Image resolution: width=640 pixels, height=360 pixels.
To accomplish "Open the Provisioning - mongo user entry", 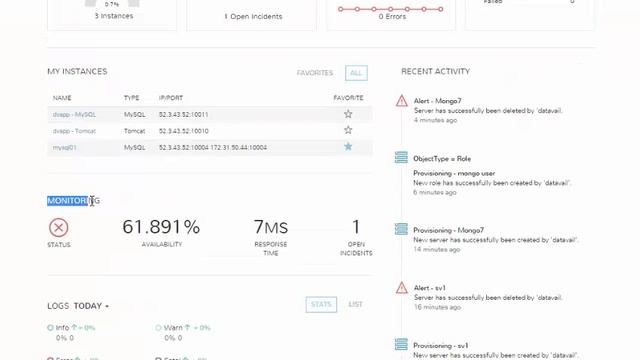I will 454,173.
